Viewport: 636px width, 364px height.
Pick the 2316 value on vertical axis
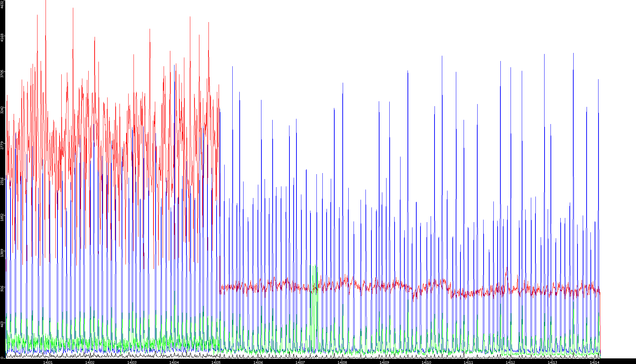(2, 181)
